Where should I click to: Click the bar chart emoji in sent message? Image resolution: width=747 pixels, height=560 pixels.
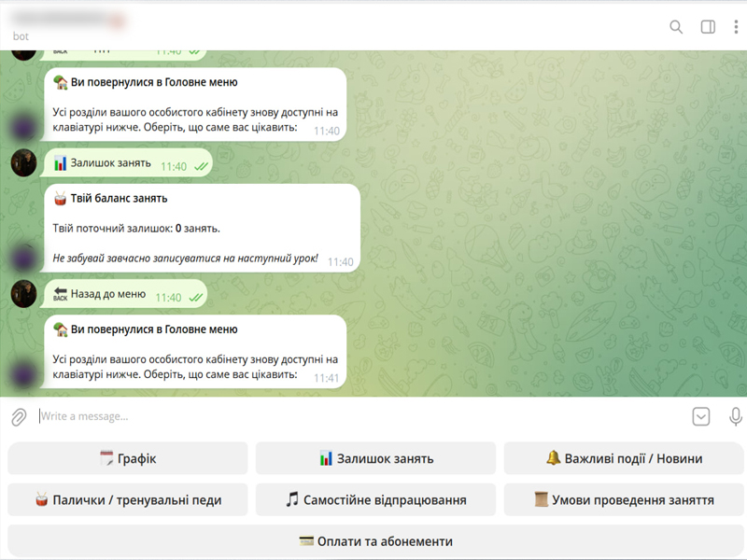click(60, 163)
